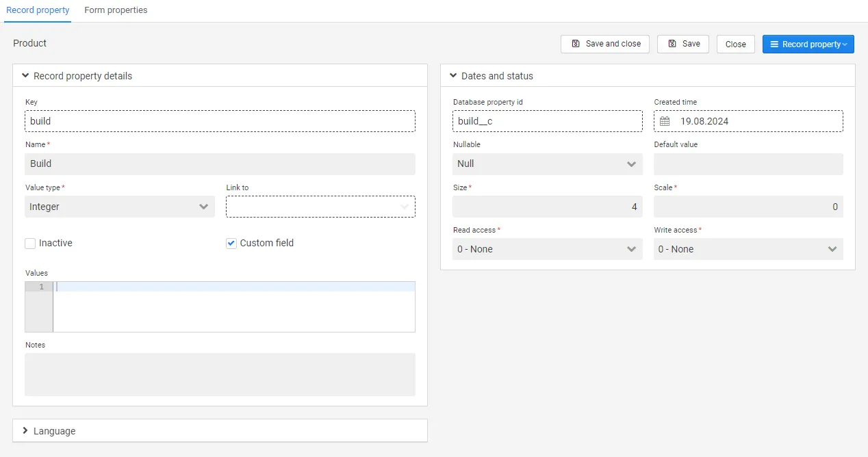
Task: Open the Nullable dropdown
Action: point(547,164)
